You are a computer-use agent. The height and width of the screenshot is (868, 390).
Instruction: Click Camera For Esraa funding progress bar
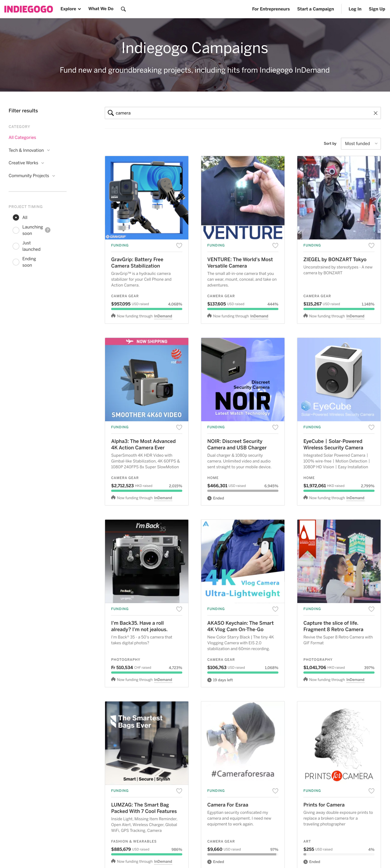(243, 854)
